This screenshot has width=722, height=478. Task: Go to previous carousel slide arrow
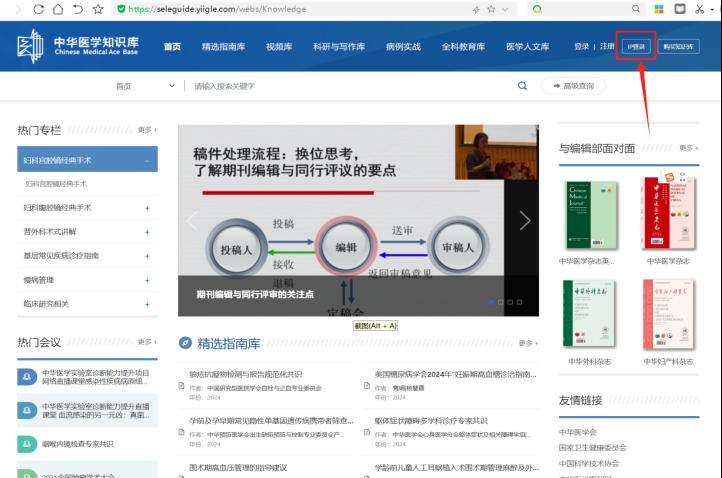(193, 221)
